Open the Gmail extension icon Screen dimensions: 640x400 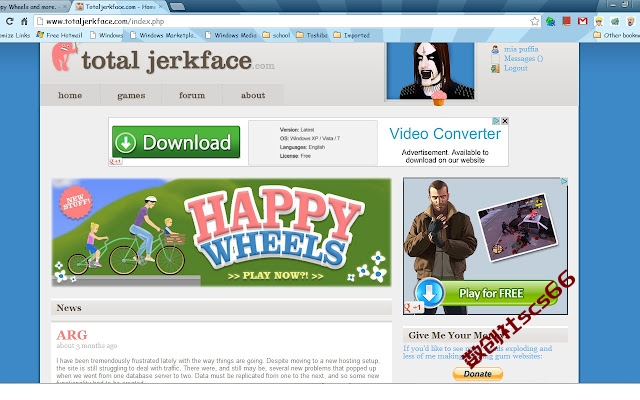pyautogui.click(x=582, y=21)
